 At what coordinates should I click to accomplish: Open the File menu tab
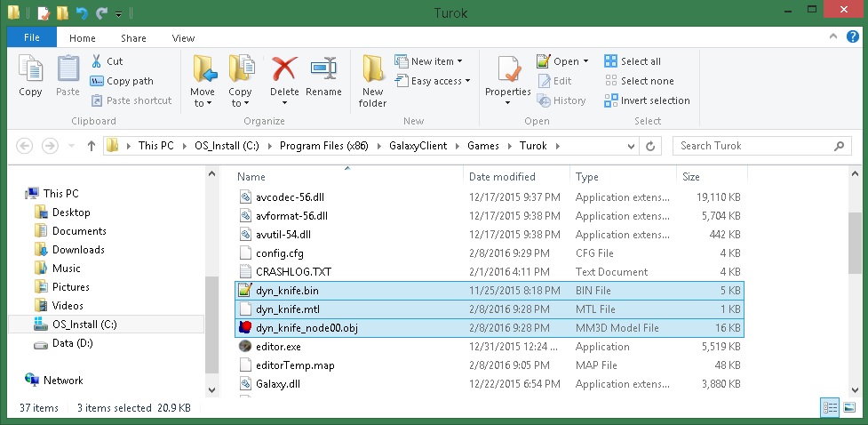pos(32,38)
